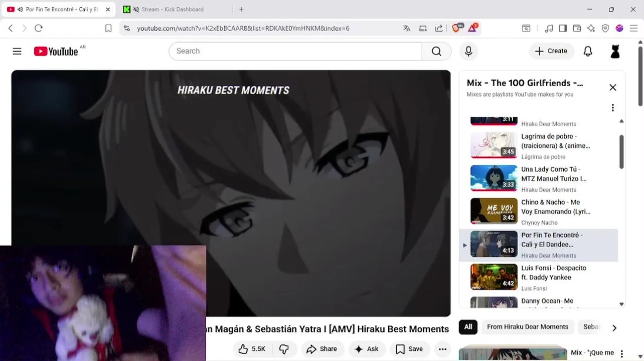Open Brave Shields lion icon
Screen dimensions: 644x361
[x=457, y=28]
